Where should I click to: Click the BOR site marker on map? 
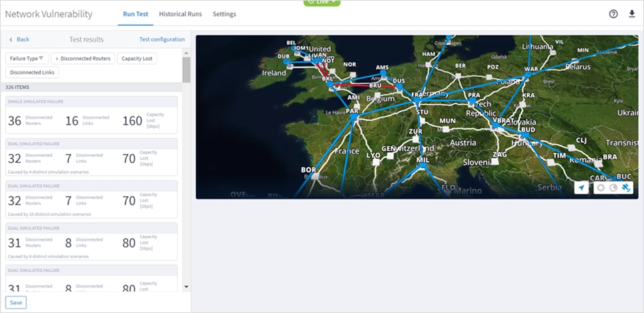click(314, 177)
